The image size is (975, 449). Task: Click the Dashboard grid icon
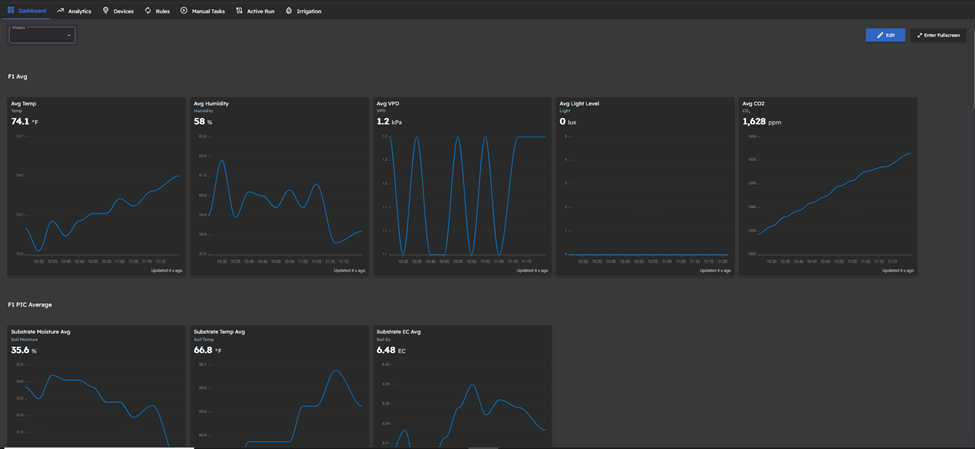point(11,11)
